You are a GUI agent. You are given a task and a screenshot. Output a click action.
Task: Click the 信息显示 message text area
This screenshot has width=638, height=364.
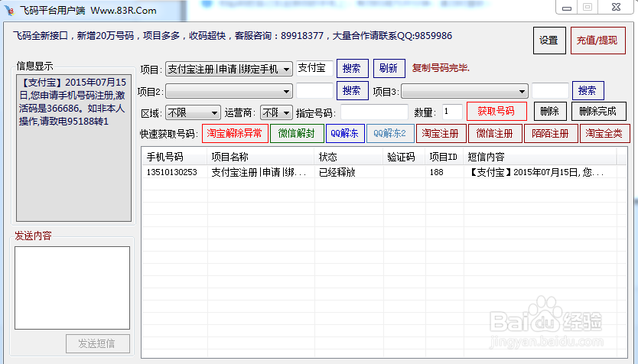(73, 148)
